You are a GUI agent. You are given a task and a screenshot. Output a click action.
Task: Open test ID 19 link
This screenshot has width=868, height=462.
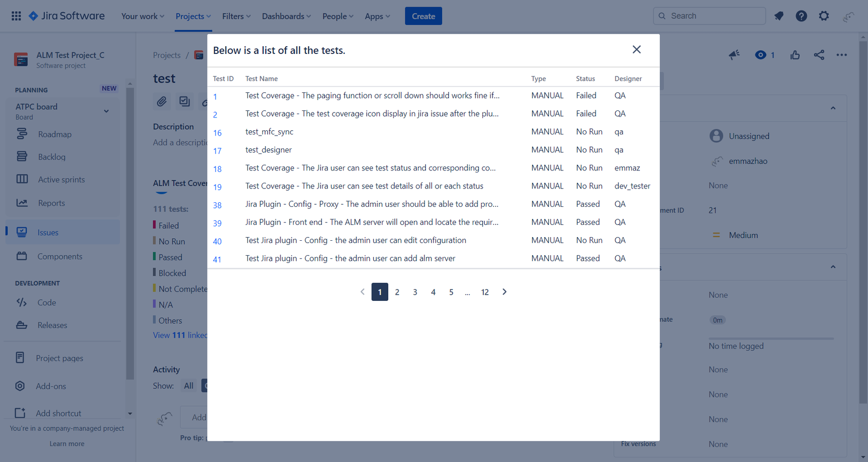(x=217, y=187)
